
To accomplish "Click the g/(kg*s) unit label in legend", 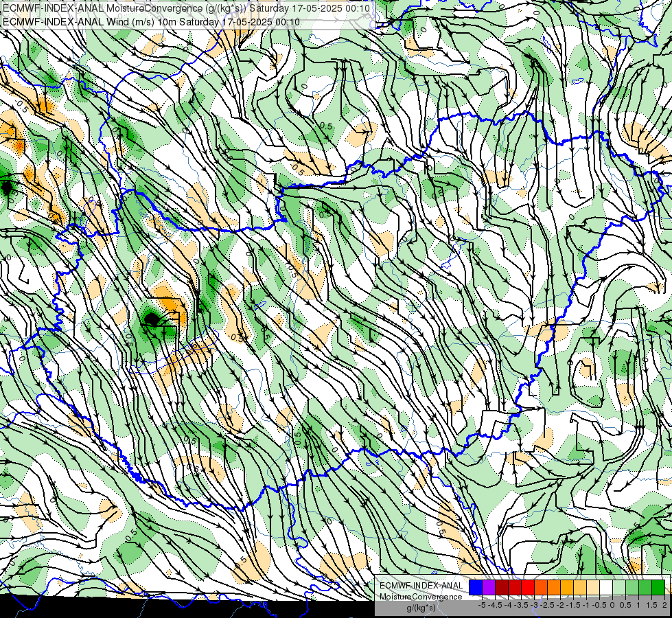I will coord(421,608).
